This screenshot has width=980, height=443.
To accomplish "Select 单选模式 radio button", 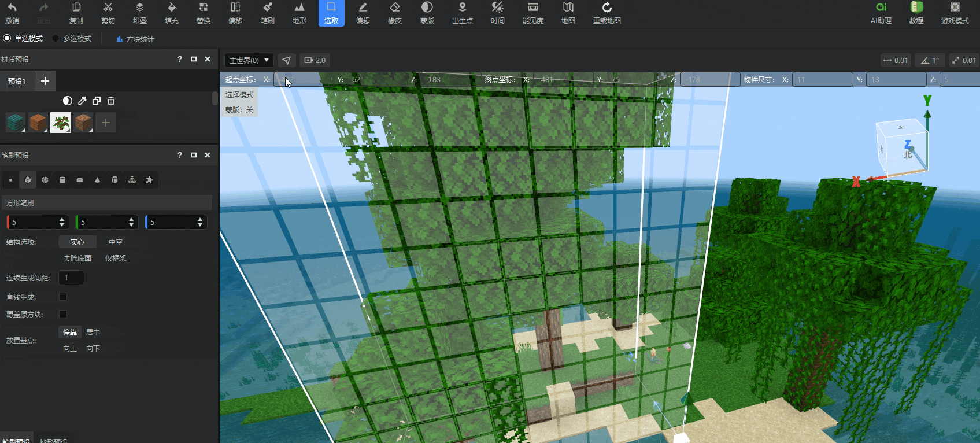I will (7, 38).
